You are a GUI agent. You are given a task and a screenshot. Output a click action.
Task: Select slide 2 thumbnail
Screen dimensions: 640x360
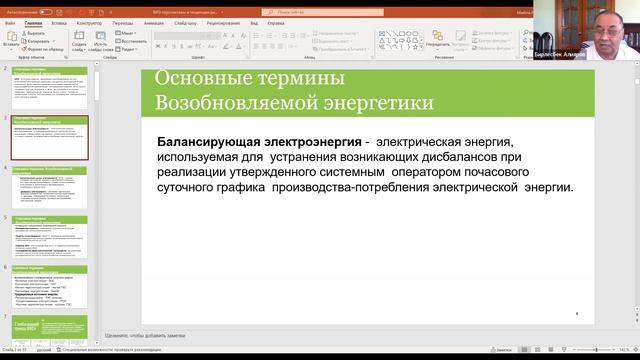tap(49, 88)
